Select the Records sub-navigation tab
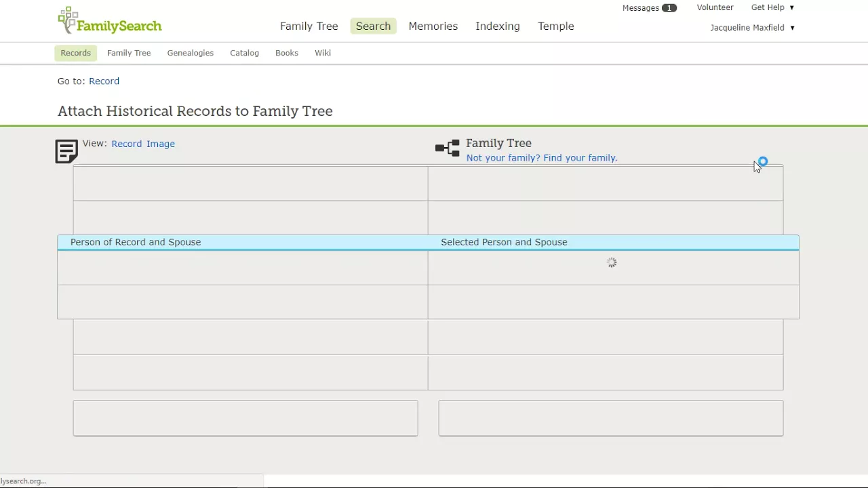Viewport: 868px width, 488px height. (76, 53)
